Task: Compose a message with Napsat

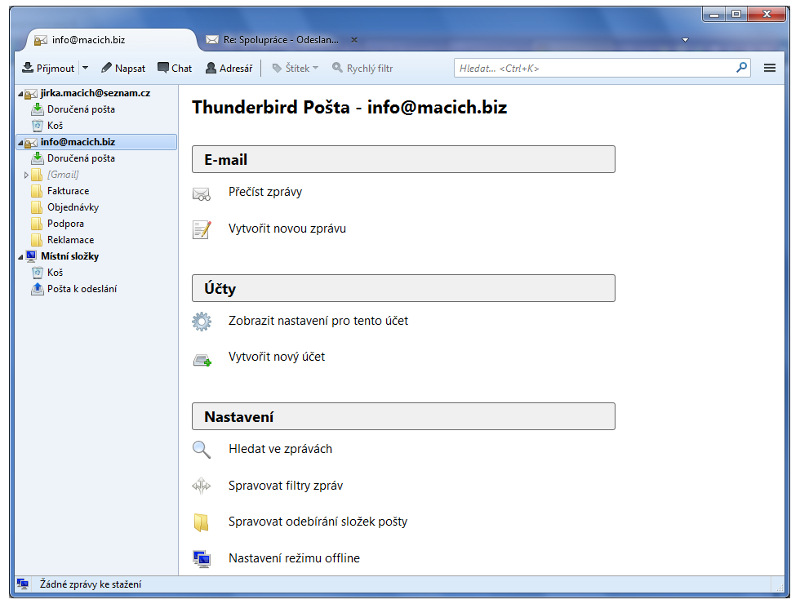Action: [123, 68]
